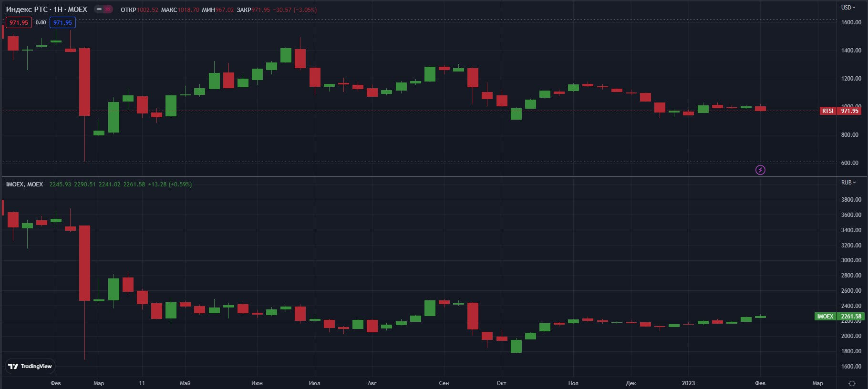
Task: Click the Авг label on the time axis
Action: pyautogui.click(x=372, y=383)
